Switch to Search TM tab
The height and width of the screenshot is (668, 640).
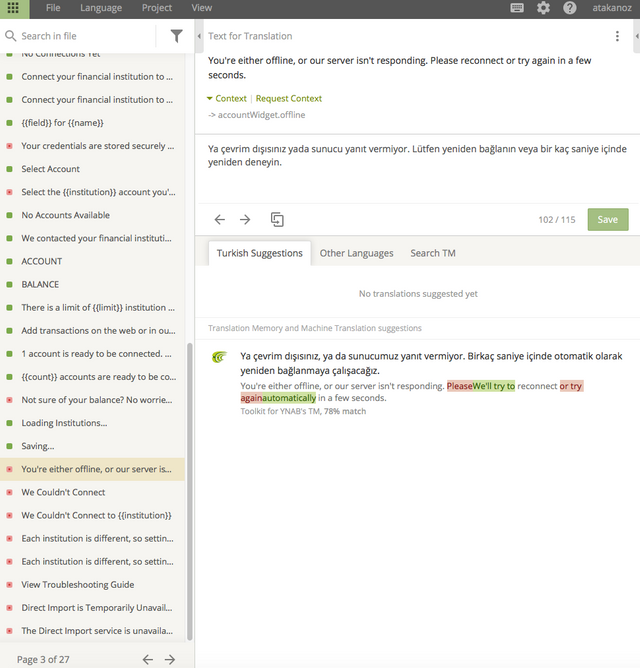[x=433, y=253]
